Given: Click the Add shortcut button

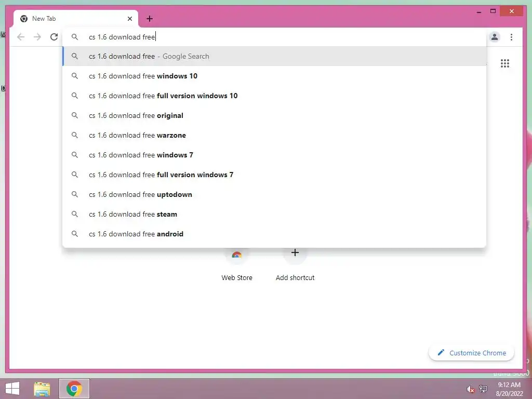Looking at the screenshot, I should [x=295, y=264].
